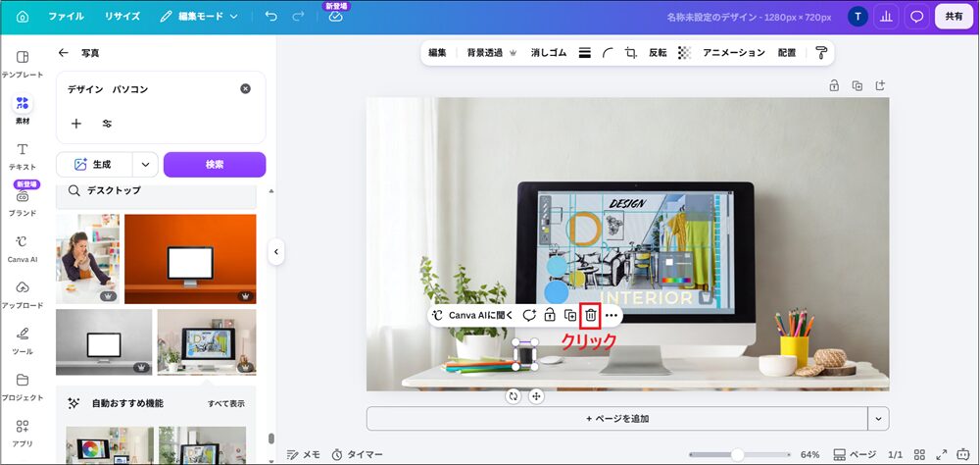980x465 pixels.
Task: Undo the last action
Action: (271, 17)
